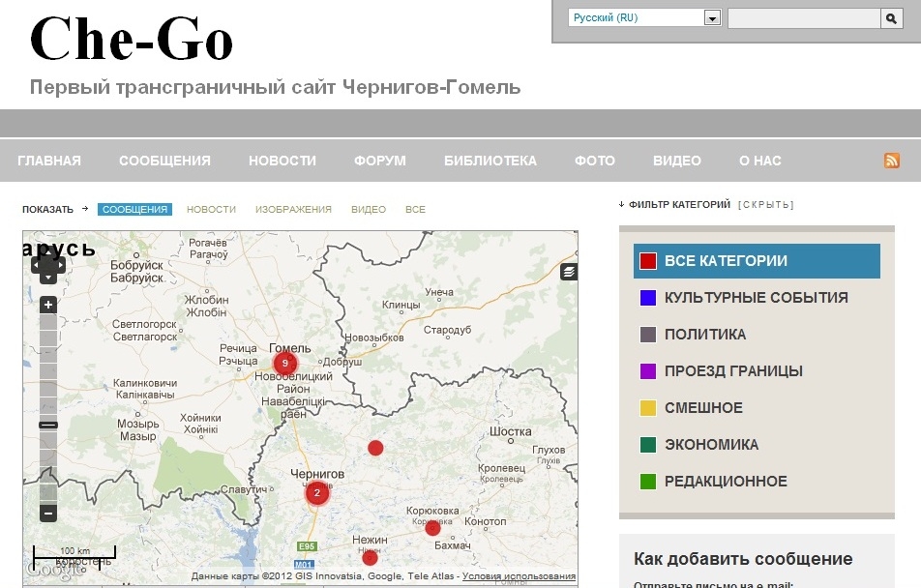The width and height of the screenshot is (921, 588).
Task: Click the Chernigov cluster marker with 2
Action: 316,493
